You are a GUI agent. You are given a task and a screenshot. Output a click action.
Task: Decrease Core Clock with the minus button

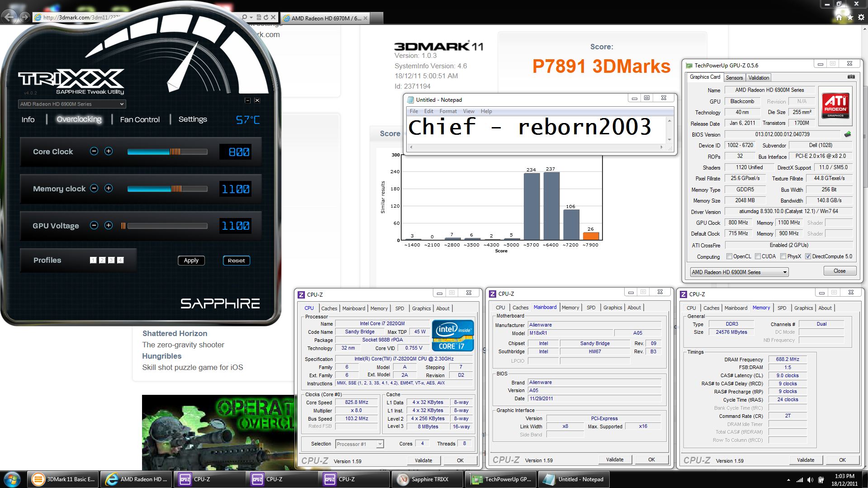[94, 152]
